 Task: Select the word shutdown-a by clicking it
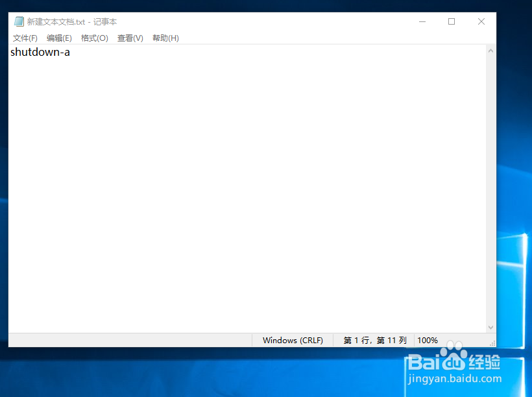pos(39,52)
